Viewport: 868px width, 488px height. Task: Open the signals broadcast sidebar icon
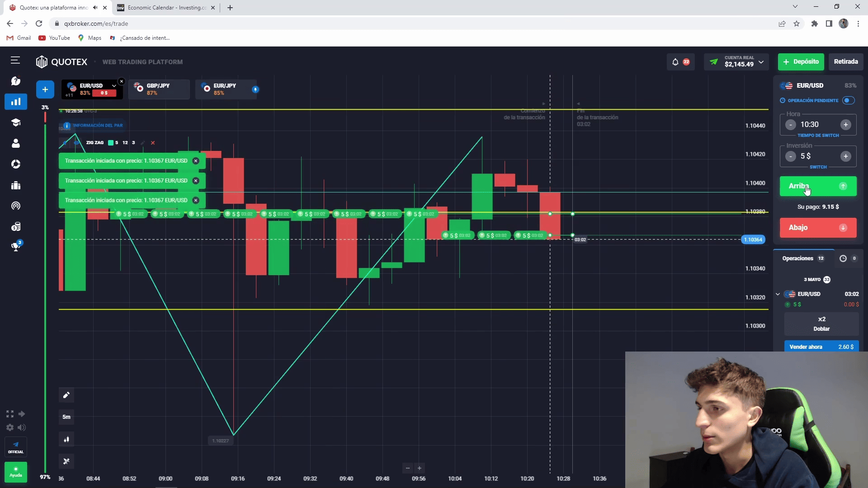[x=16, y=206]
